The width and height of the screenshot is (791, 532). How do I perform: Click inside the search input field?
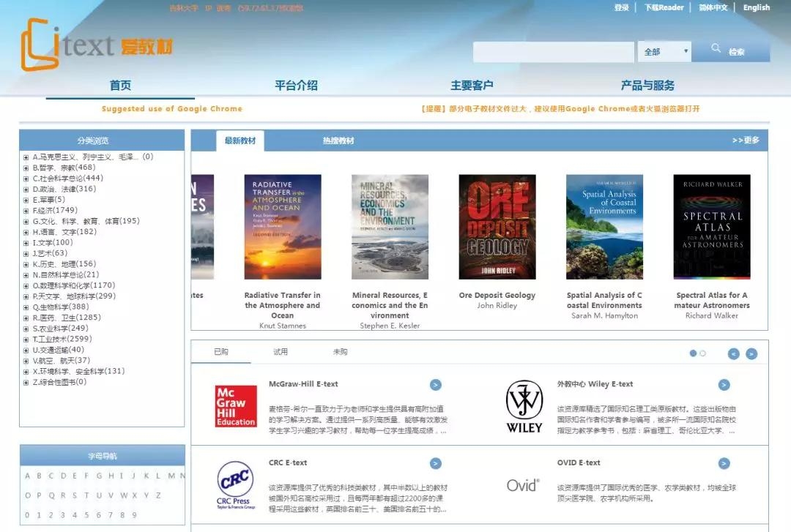point(553,51)
